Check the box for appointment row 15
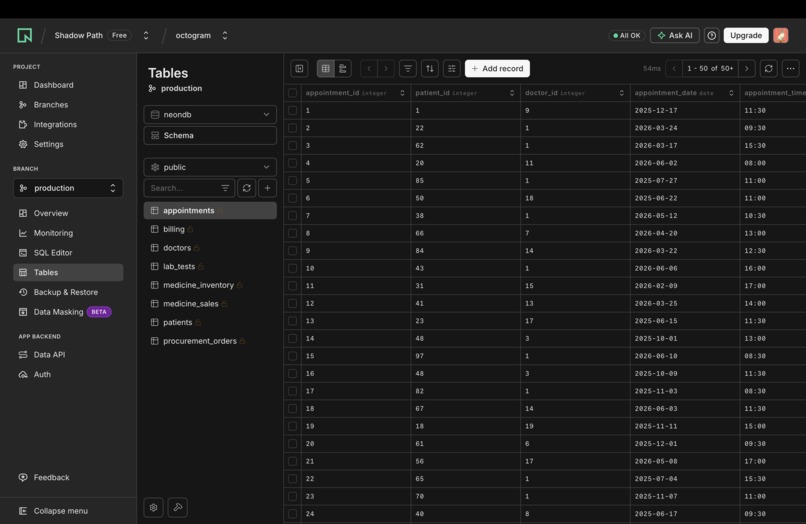806x524 pixels. point(292,356)
